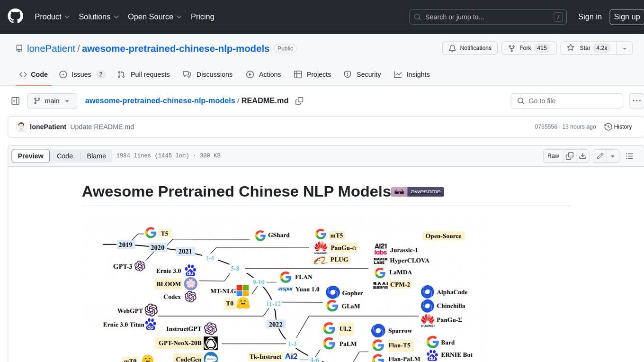Open the Actions tab
Image resolution: width=644 pixels, height=362 pixels.
[263, 74]
